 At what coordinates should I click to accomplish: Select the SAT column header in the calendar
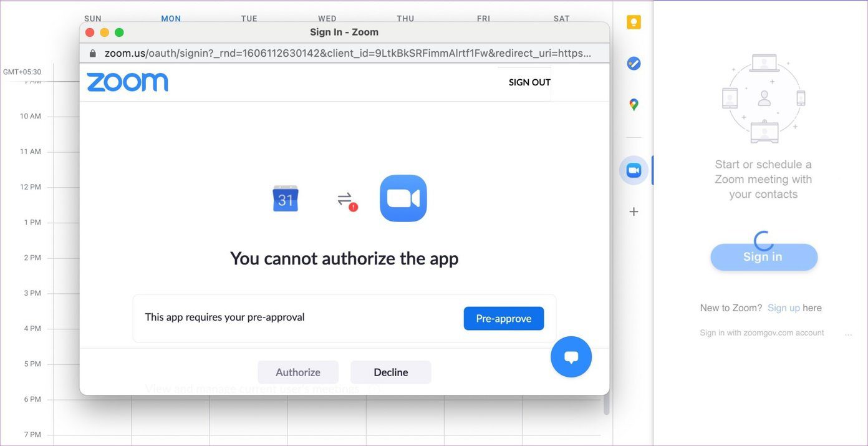point(562,19)
